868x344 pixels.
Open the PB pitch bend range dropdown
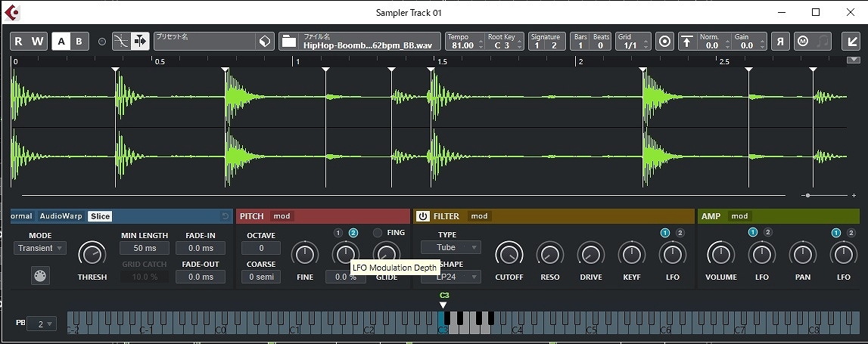click(45, 324)
